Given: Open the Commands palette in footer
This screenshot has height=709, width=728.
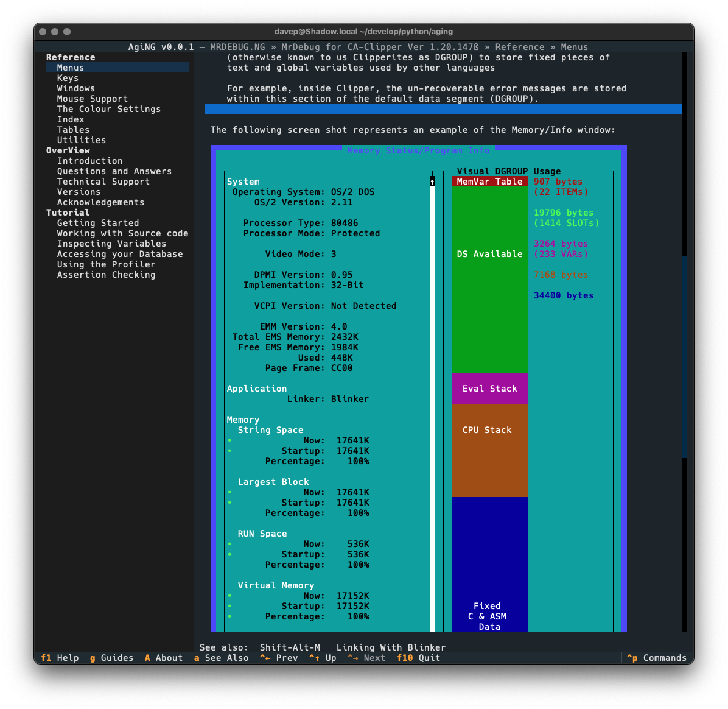Looking at the screenshot, I should point(657,658).
